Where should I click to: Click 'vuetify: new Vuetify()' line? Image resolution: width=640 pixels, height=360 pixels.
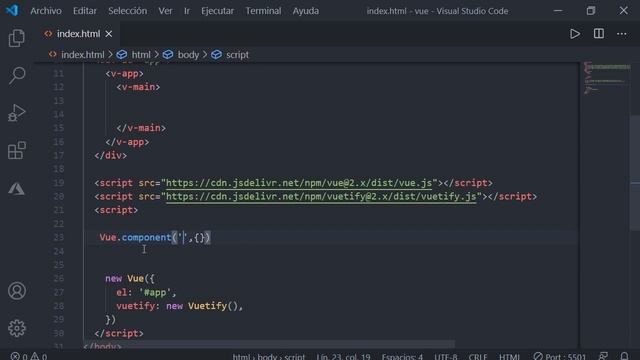pyautogui.click(x=180, y=306)
